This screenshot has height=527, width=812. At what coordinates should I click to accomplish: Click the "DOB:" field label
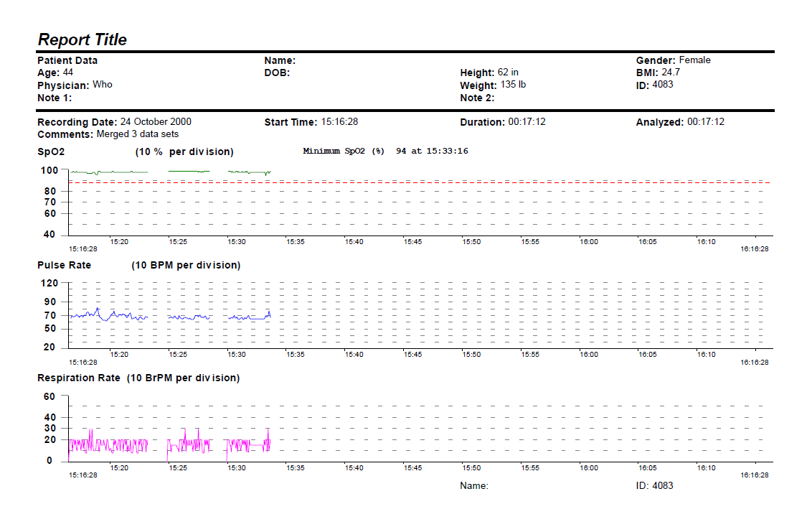pyautogui.click(x=277, y=73)
